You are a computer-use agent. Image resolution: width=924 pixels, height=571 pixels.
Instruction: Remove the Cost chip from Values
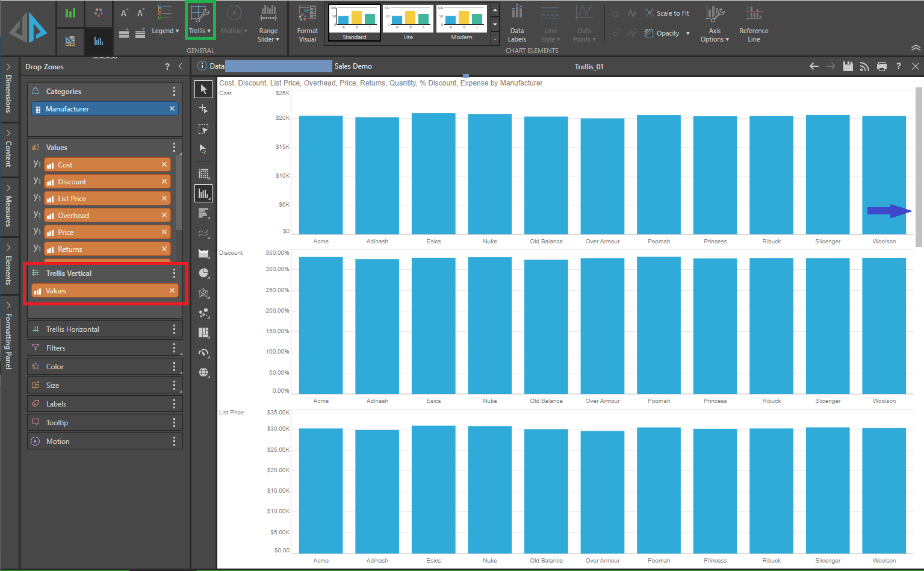coord(164,164)
